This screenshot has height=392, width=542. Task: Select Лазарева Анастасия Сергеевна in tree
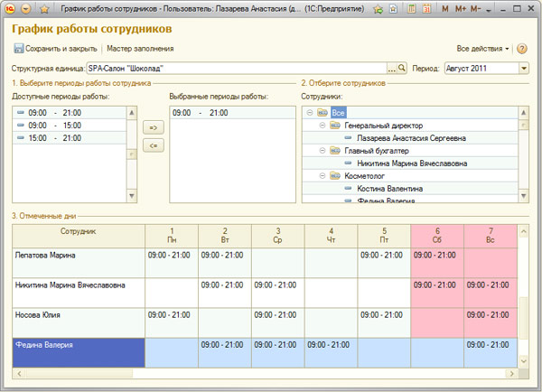tap(411, 138)
